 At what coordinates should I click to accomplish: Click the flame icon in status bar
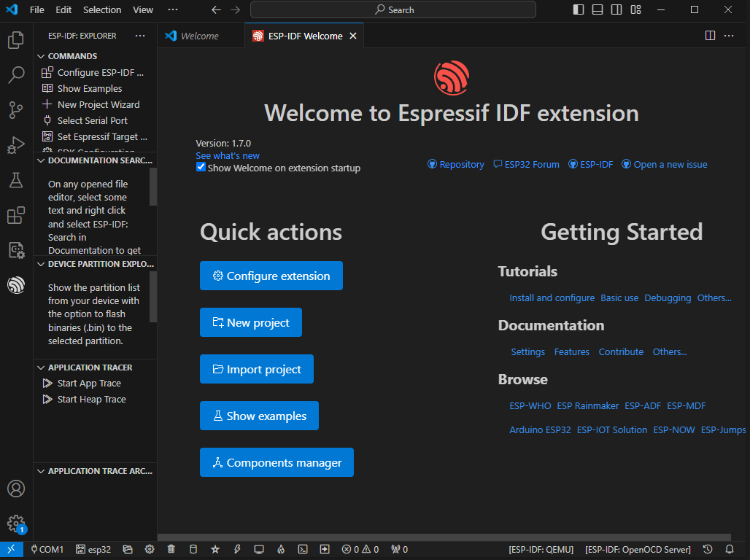pos(281,549)
